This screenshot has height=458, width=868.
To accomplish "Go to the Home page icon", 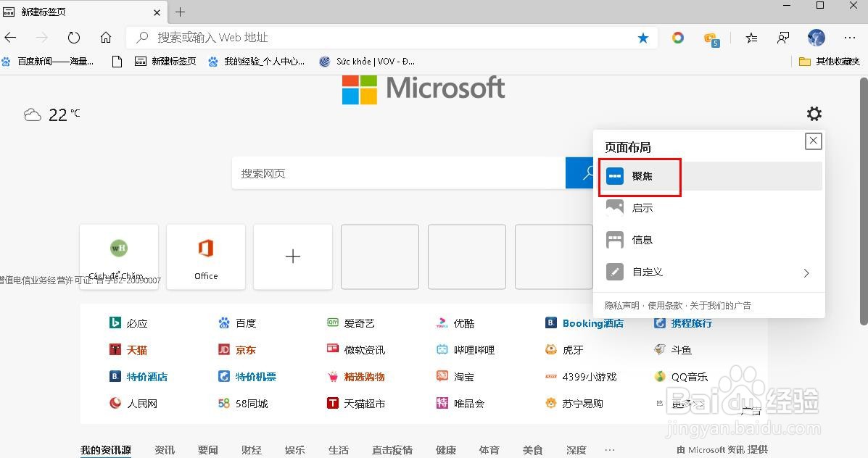I will [106, 38].
